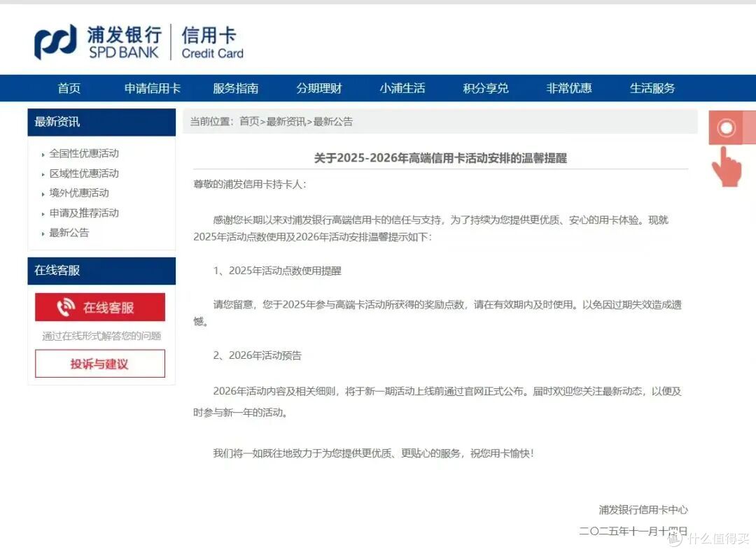Screen dimensions: 756x554
Task: Click the text 通过在线形式解答您的问题
Action: pyautogui.click(x=101, y=336)
